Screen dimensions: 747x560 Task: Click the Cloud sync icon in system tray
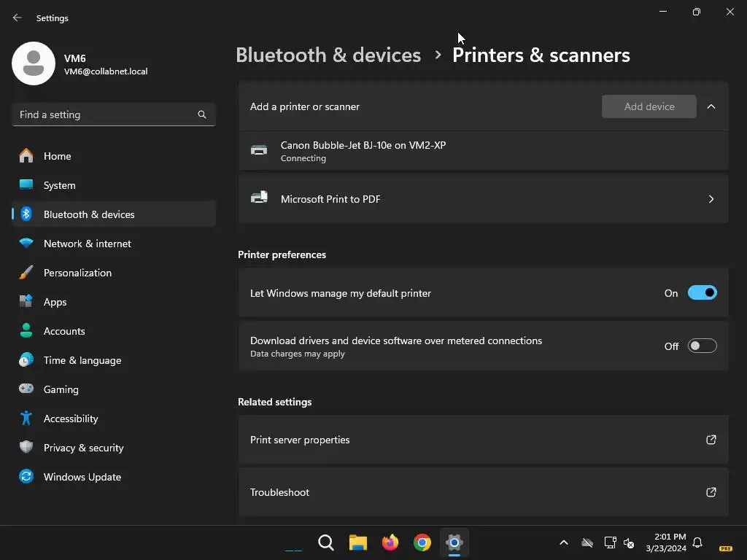pyautogui.click(x=587, y=542)
